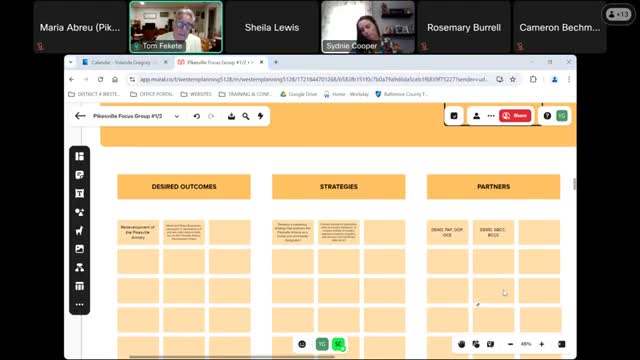Open the Google Drive bookmark
This screenshot has width=640, height=360.
pyautogui.click(x=298, y=94)
